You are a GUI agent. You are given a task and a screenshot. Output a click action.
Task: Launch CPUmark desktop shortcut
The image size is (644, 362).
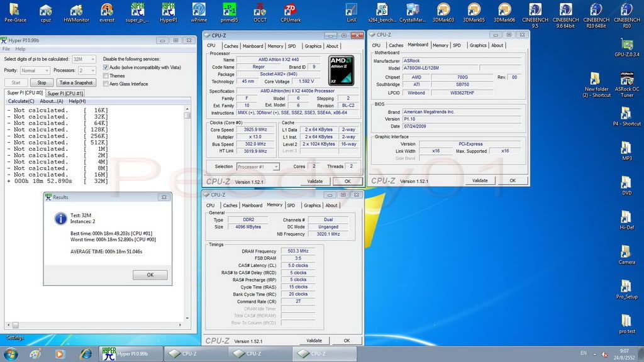291,13
